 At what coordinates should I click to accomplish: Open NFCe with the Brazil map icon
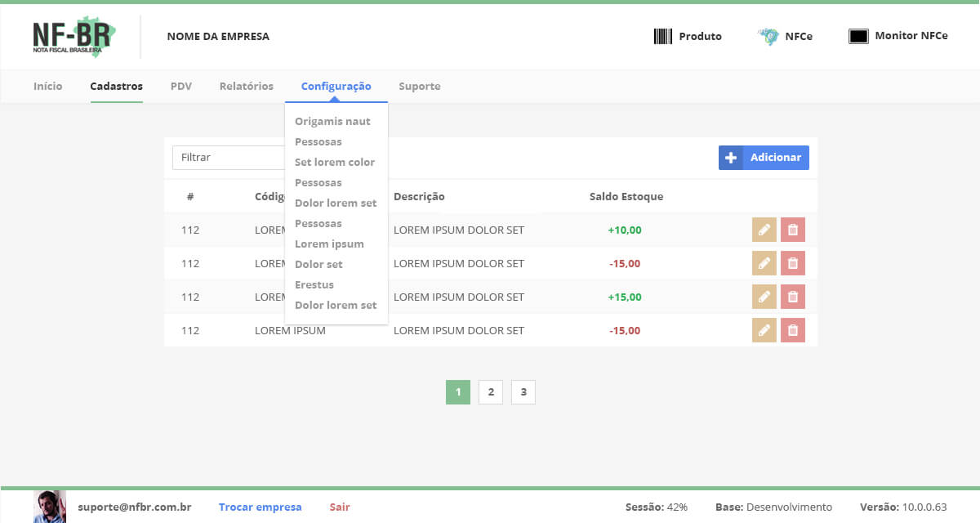[768, 36]
